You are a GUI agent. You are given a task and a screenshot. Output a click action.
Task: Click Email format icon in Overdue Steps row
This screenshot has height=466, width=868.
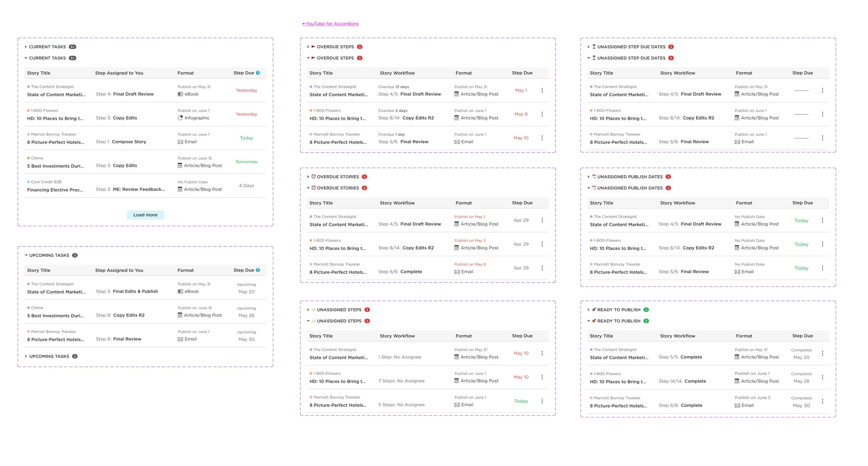pos(457,142)
